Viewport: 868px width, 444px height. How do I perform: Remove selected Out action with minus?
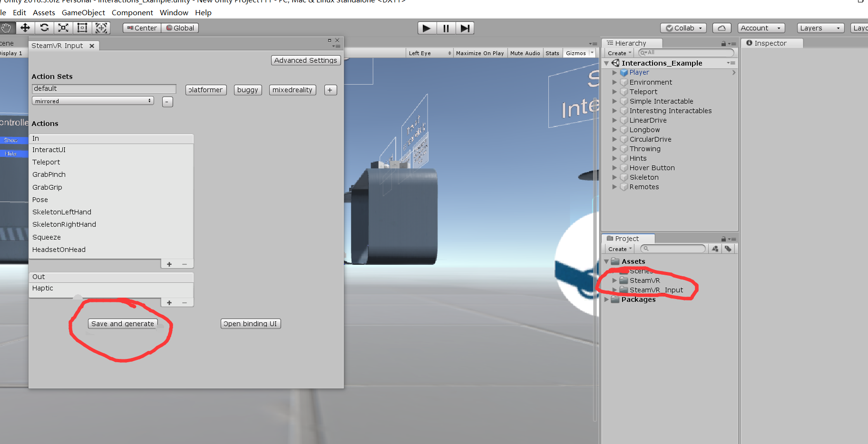point(185,303)
